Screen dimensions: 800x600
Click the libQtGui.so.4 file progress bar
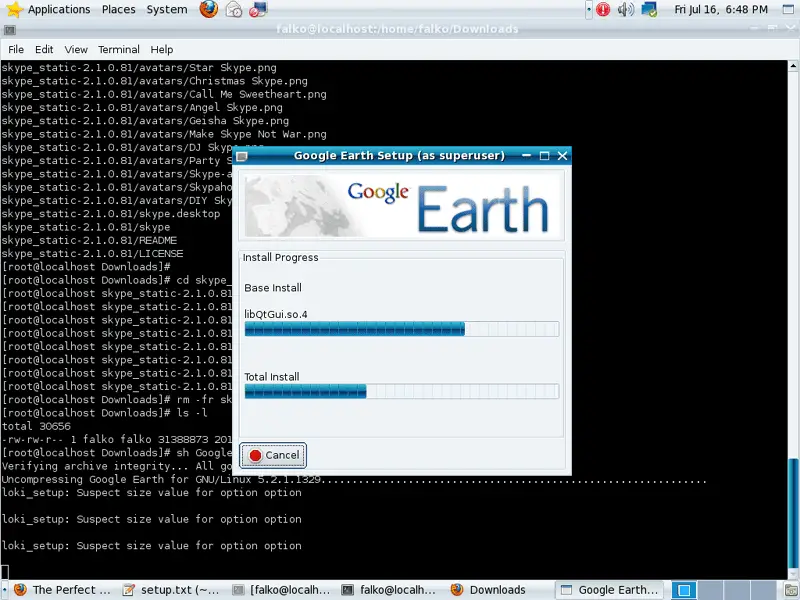(402, 329)
